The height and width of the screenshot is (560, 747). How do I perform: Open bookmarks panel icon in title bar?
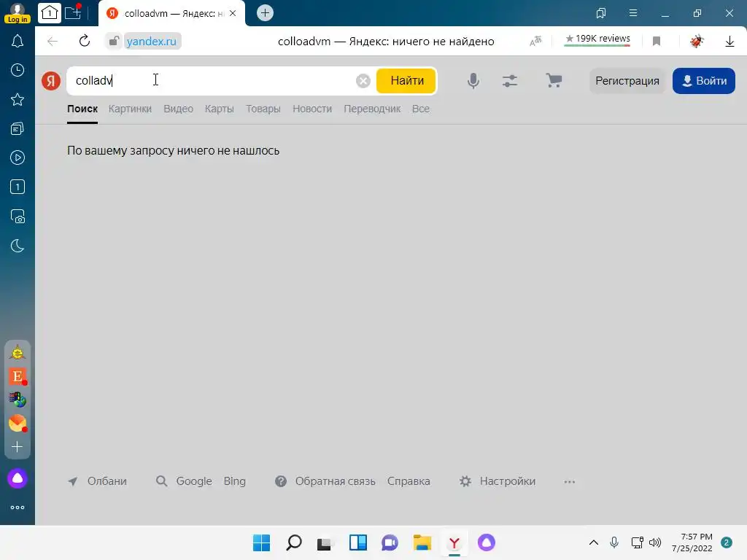click(601, 13)
